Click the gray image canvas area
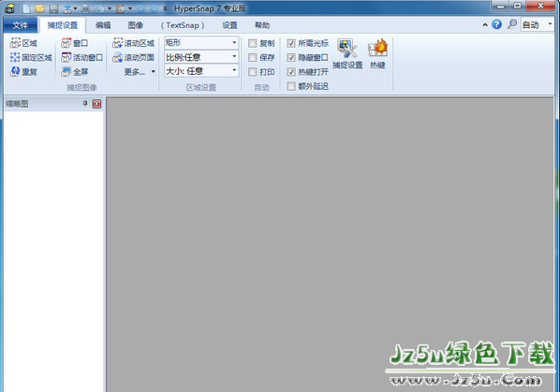 (330, 245)
